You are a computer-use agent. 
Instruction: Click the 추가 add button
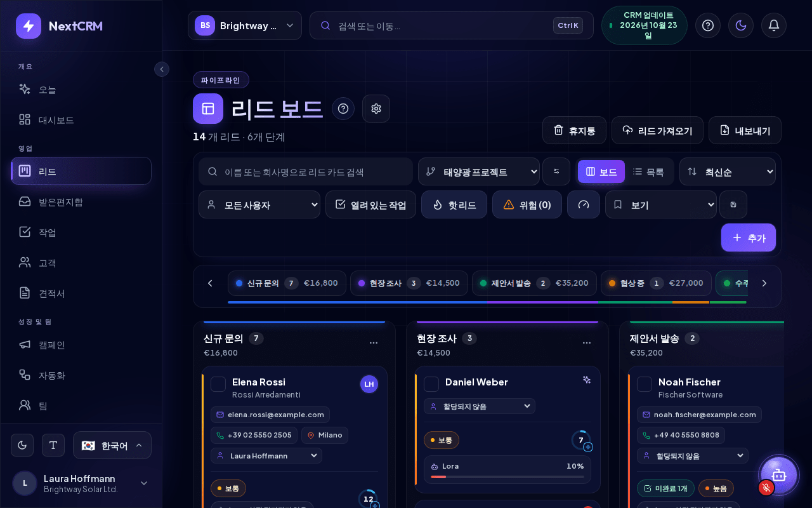tap(749, 237)
